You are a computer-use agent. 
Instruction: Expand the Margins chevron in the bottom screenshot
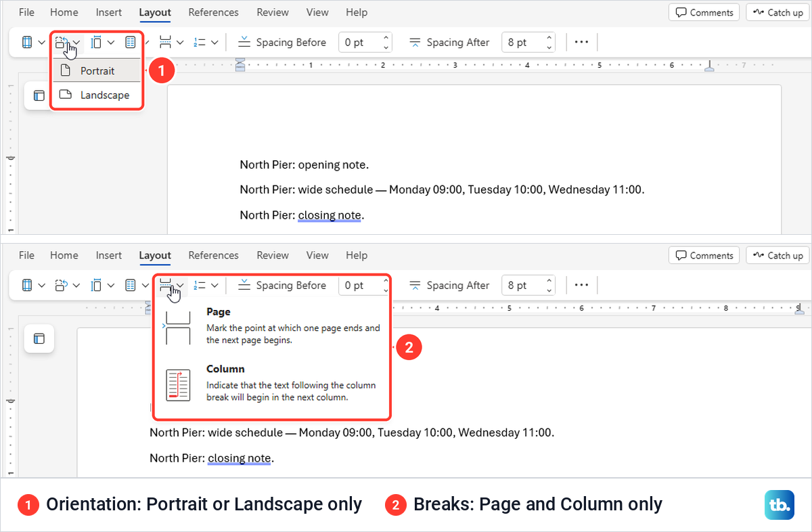coord(42,286)
